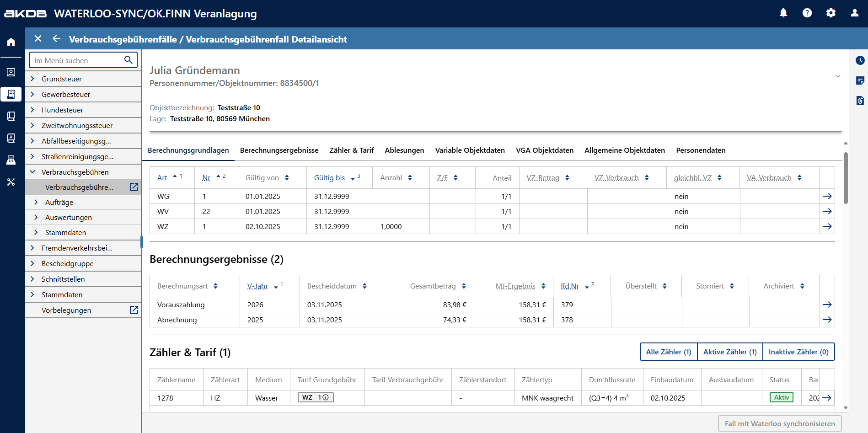Open the settings gear icon

click(831, 13)
